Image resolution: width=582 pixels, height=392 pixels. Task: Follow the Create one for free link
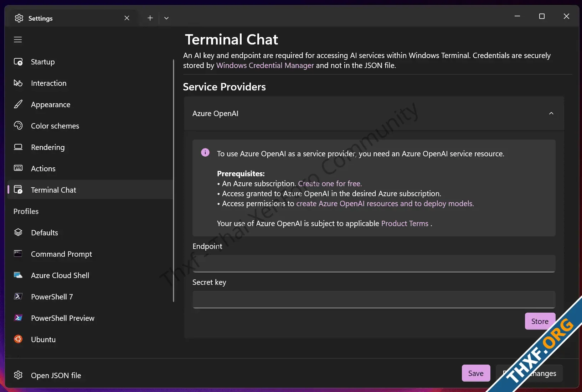click(330, 184)
